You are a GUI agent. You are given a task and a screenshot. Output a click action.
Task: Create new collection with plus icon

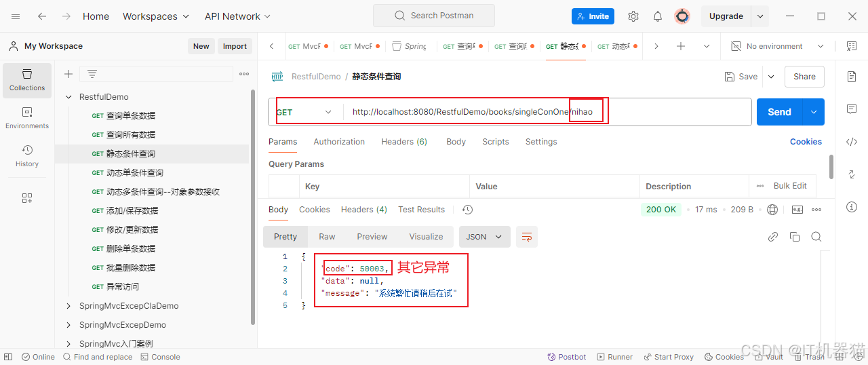[68, 74]
